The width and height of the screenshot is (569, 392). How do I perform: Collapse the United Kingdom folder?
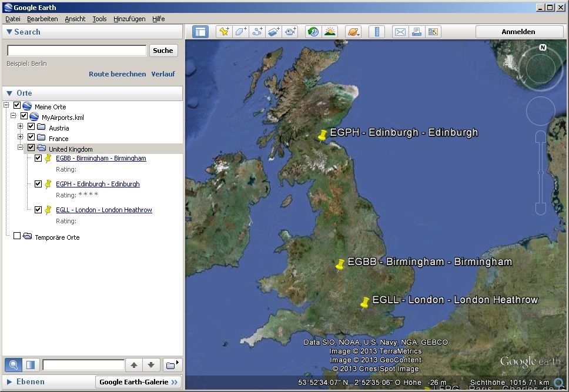[x=21, y=148]
